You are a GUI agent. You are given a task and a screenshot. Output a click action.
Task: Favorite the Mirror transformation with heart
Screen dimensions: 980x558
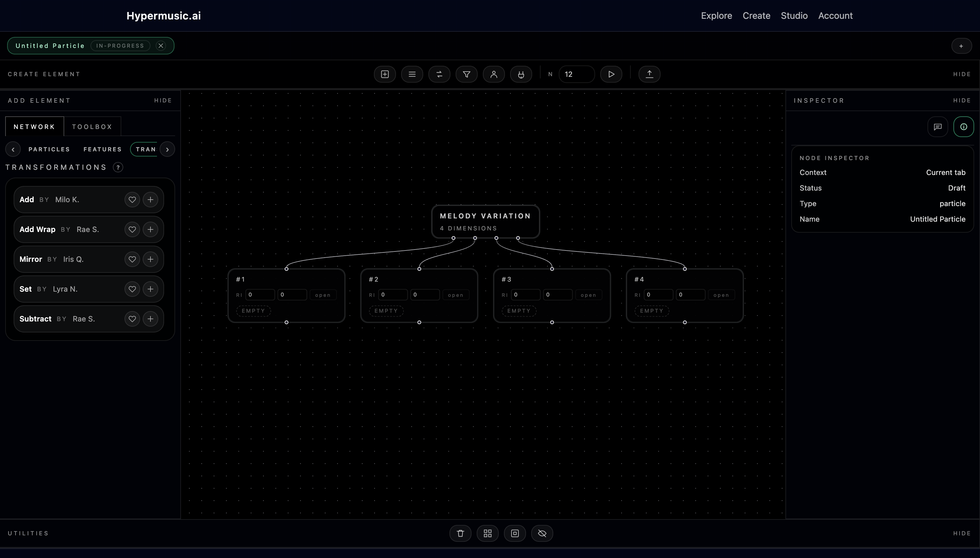132,260
